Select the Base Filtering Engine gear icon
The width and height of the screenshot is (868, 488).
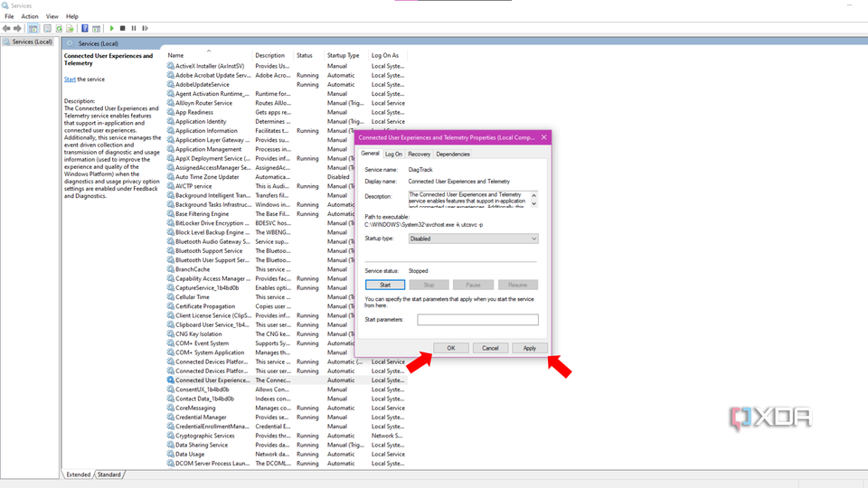tap(171, 213)
